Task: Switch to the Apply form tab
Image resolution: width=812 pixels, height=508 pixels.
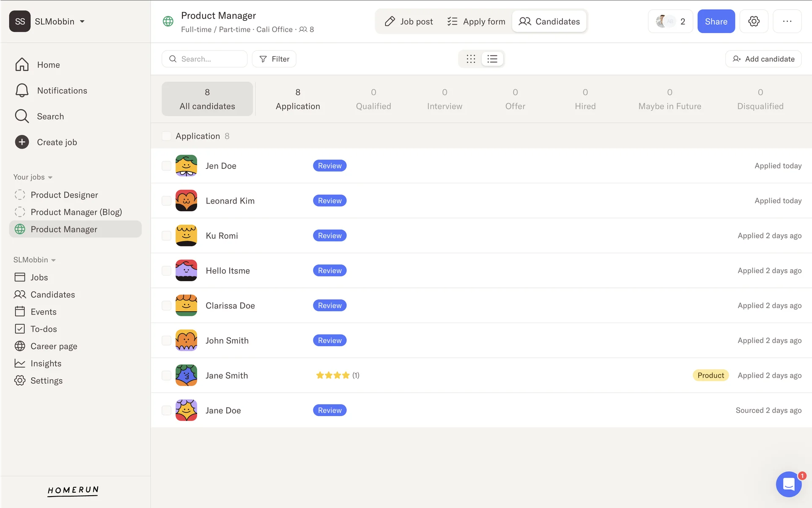Action: tap(476, 21)
